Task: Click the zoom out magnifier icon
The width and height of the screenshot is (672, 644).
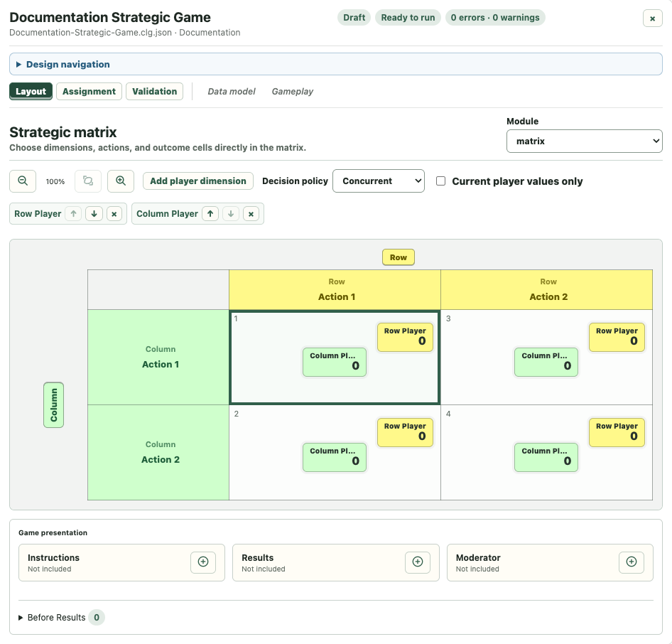Action: tap(23, 181)
